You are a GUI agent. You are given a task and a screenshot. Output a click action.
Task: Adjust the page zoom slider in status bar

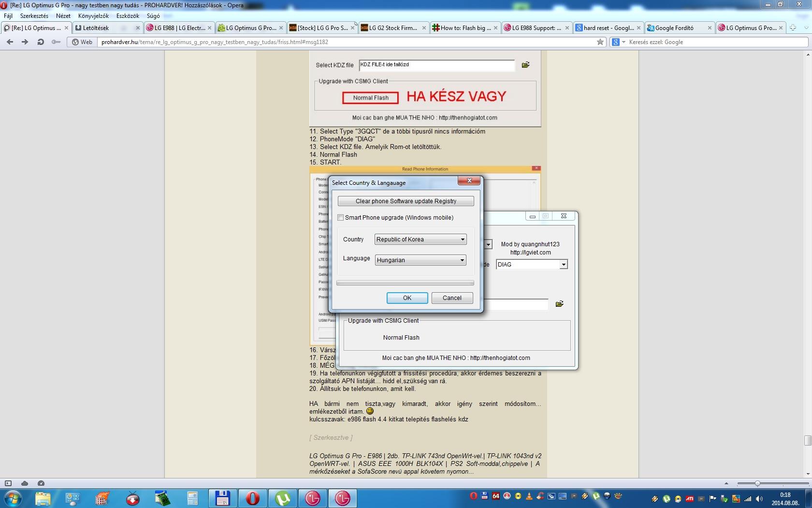[757, 483]
